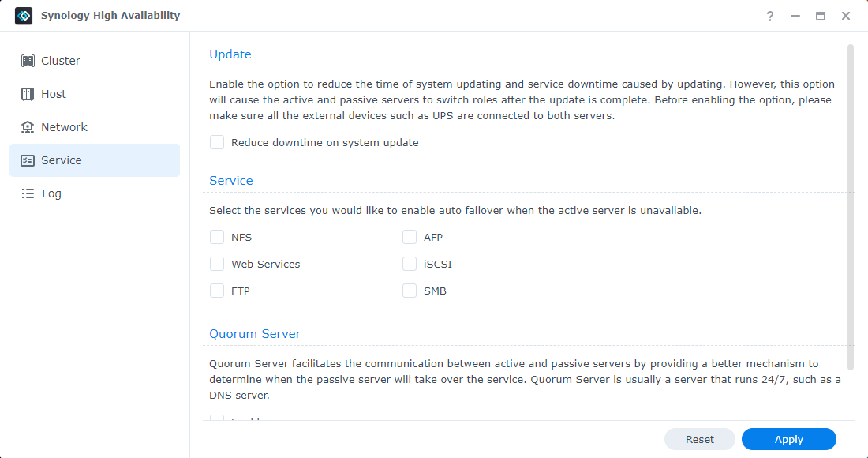Enable SMB auto failover

410,291
